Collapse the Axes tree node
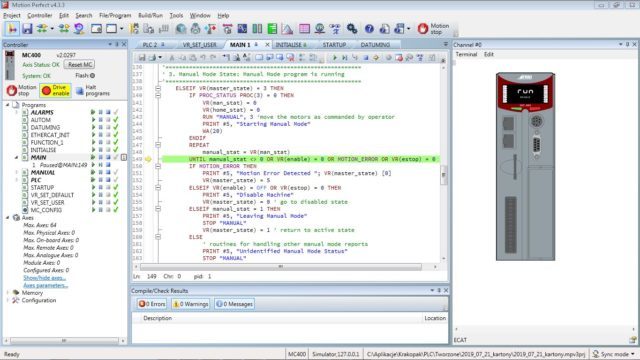The image size is (640, 360). pyautogui.click(x=7, y=218)
